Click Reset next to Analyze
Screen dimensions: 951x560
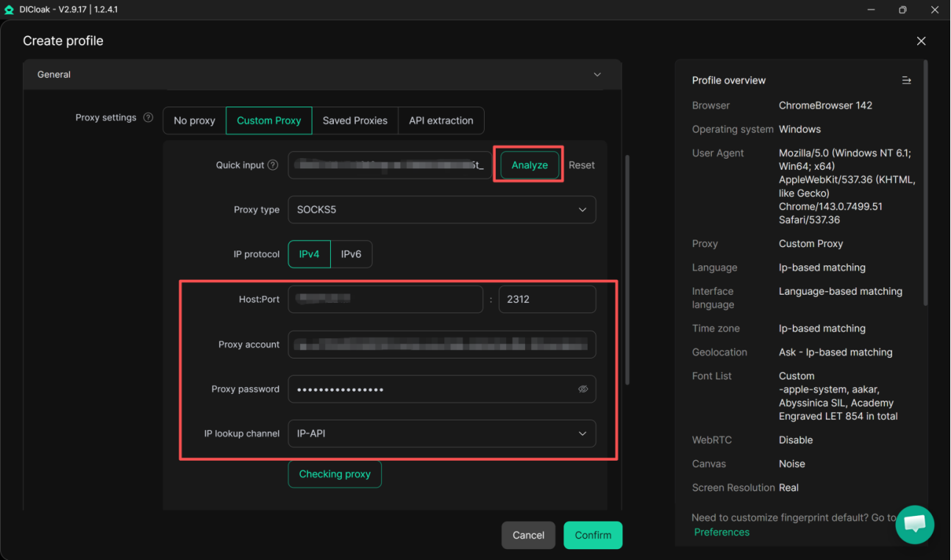[581, 165]
